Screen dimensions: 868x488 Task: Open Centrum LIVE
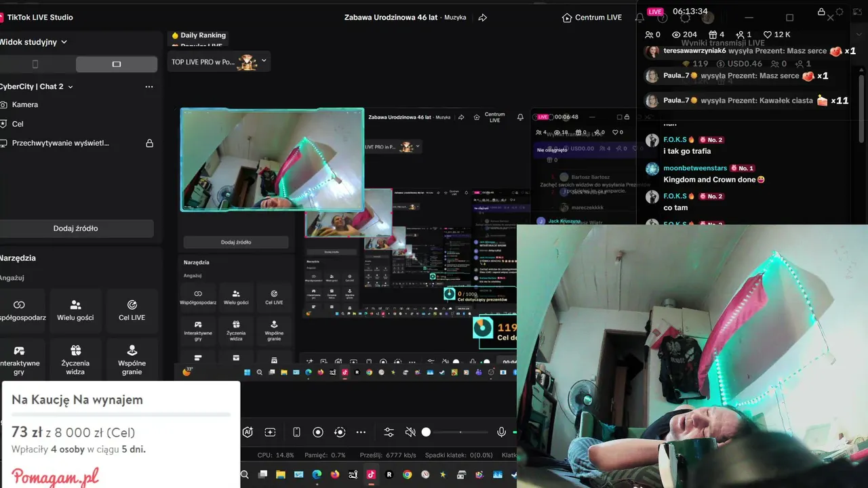592,18
